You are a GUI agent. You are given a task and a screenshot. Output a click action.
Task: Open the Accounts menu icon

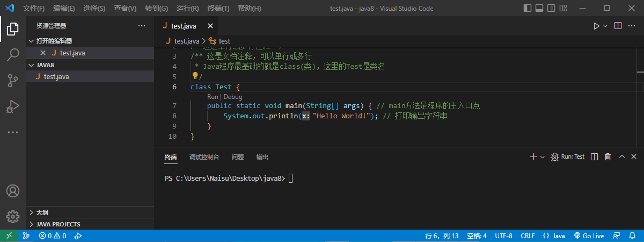pos(13,191)
